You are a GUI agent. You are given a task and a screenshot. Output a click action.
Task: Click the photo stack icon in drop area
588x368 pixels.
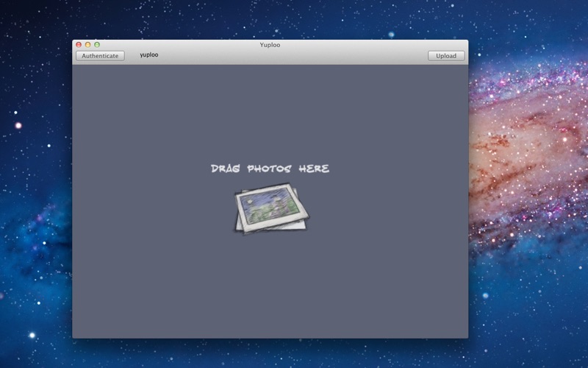(x=270, y=209)
